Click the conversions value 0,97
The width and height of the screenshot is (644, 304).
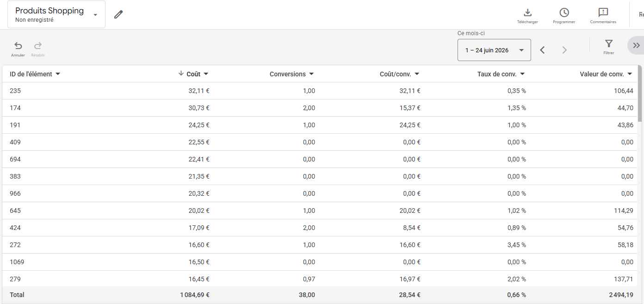[x=309, y=279]
